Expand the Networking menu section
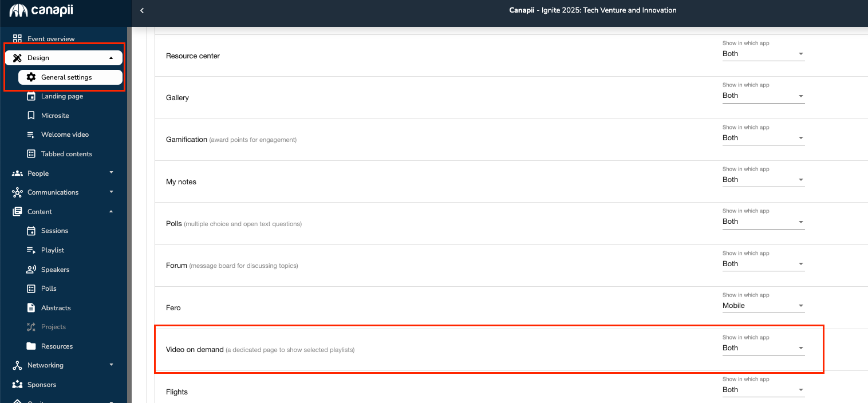Image resolution: width=868 pixels, height=403 pixels. (111, 365)
